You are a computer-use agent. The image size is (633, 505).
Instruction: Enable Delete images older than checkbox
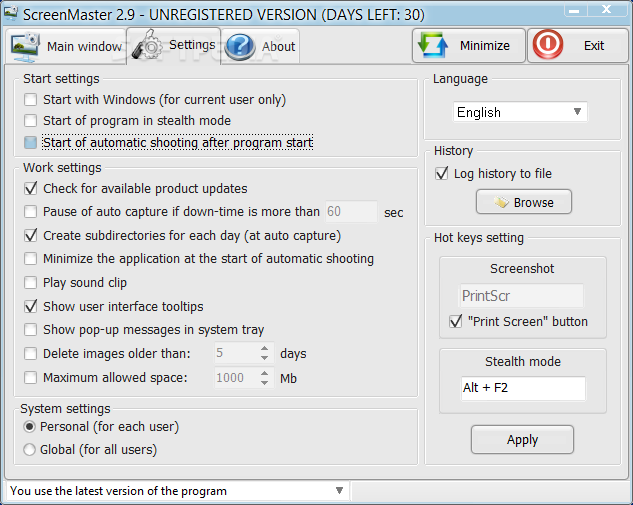[x=30, y=354]
